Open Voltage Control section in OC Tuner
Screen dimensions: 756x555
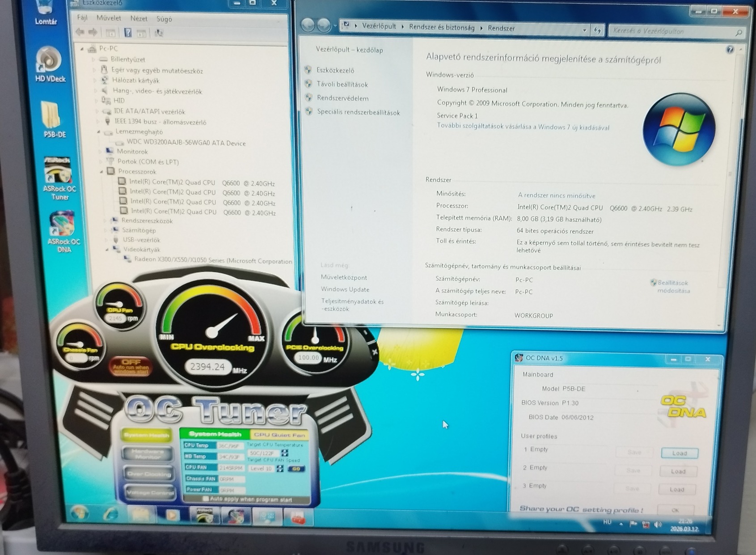150,492
